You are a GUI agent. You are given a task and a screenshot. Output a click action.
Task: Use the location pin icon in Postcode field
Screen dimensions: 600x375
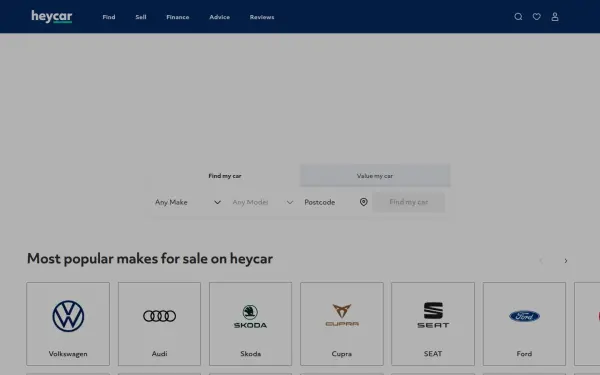(364, 202)
